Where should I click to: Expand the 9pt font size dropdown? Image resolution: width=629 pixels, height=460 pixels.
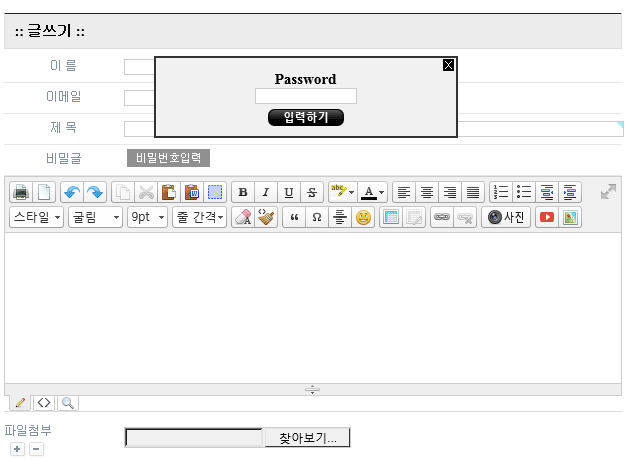coord(147,217)
